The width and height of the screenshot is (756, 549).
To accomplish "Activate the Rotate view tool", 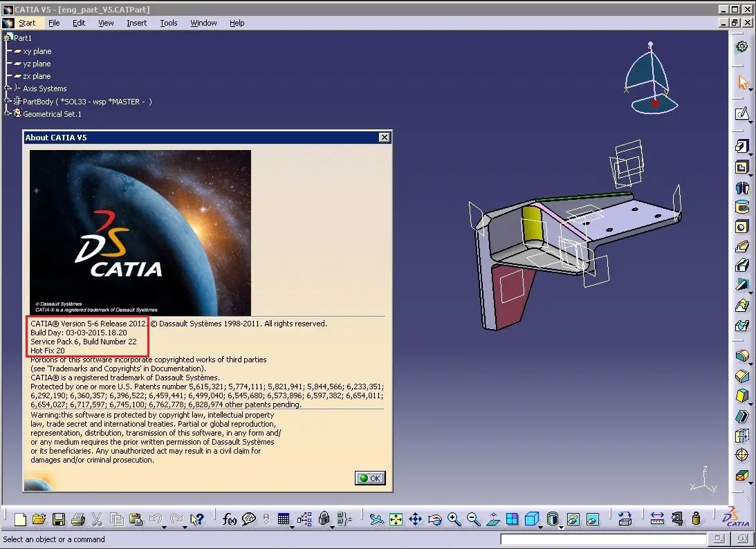I will [x=434, y=519].
